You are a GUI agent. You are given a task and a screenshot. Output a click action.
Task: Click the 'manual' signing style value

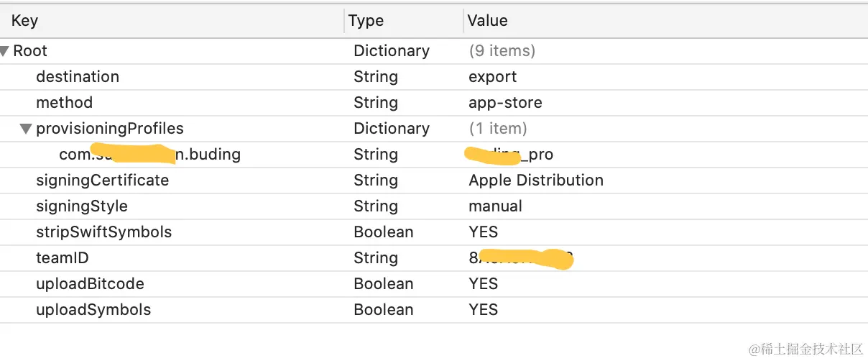click(x=495, y=206)
